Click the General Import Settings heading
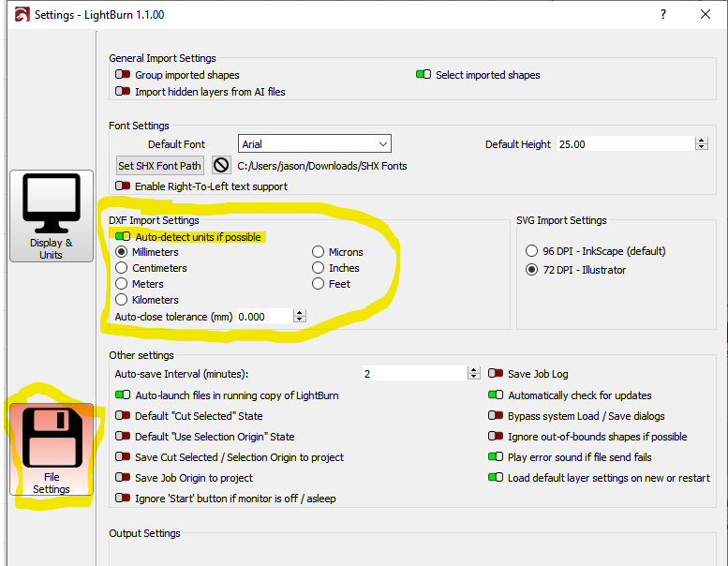This screenshot has height=566, width=728. point(162,58)
